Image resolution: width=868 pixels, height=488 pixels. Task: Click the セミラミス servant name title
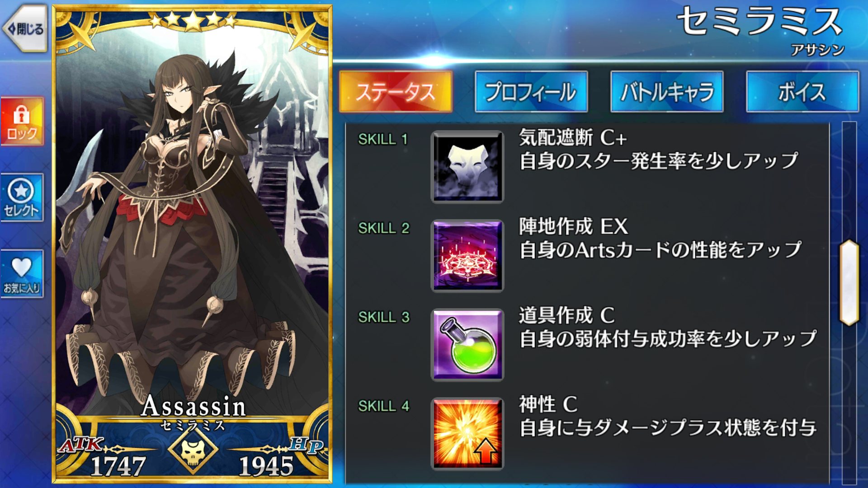pyautogui.click(x=760, y=22)
